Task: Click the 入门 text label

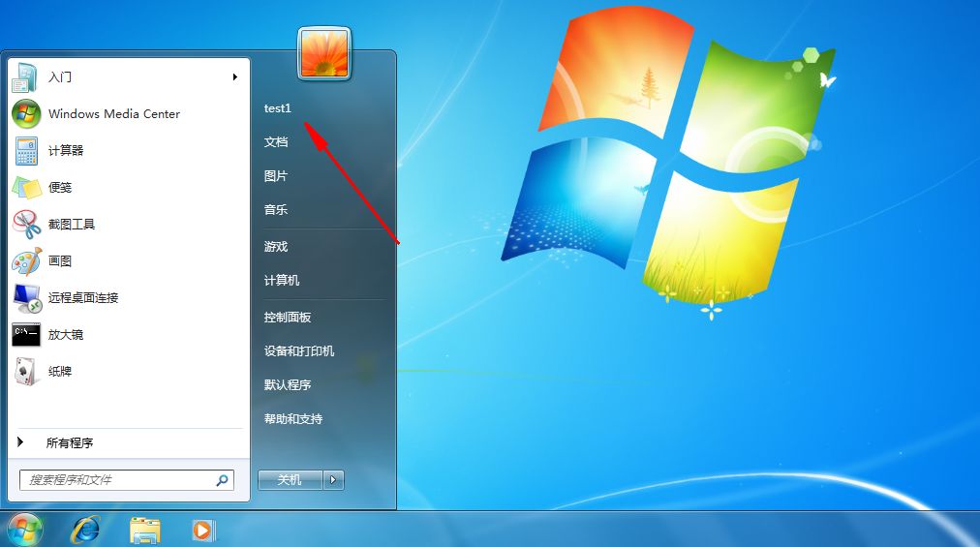Action: pyautogui.click(x=60, y=76)
